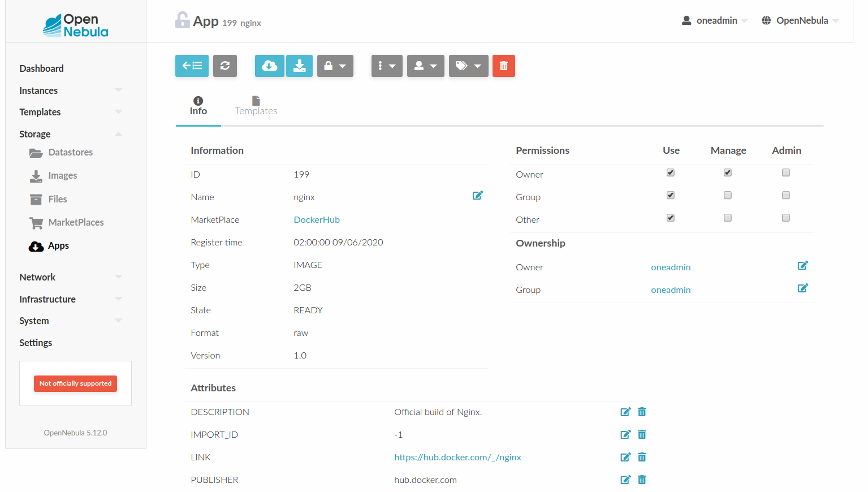Image resolution: width=868 pixels, height=492 pixels.
Task: Switch to the Info tab
Action: coord(198,106)
